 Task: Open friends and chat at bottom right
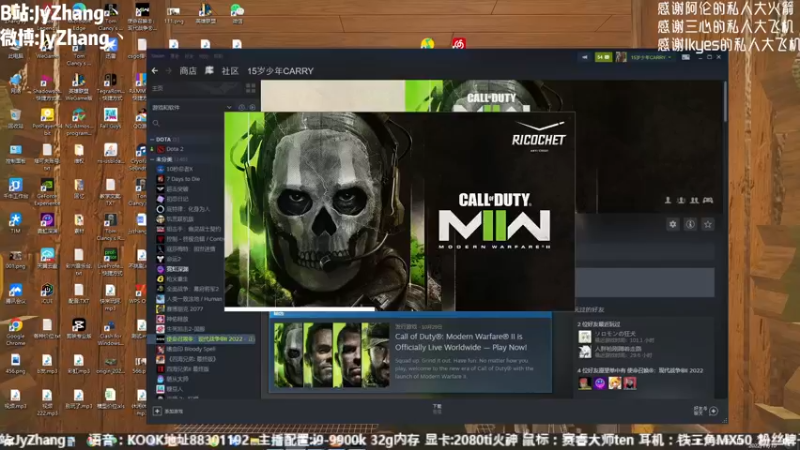click(x=706, y=410)
